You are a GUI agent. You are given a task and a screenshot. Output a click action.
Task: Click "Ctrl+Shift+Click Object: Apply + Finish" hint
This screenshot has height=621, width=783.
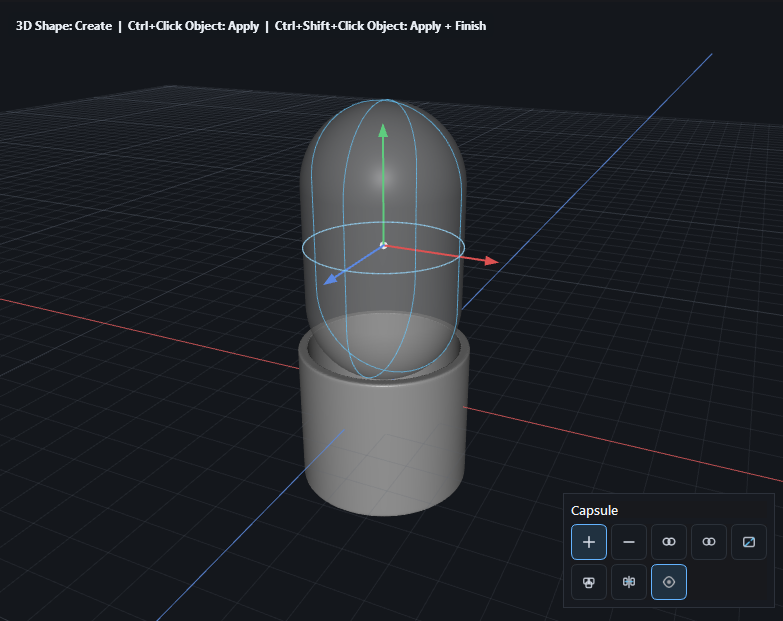tap(380, 26)
